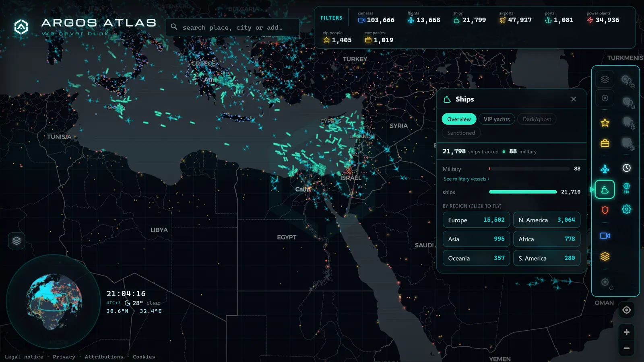Click the Argos Atlas logo icon
The height and width of the screenshot is (362, 644).
click(x=21, y=27)
